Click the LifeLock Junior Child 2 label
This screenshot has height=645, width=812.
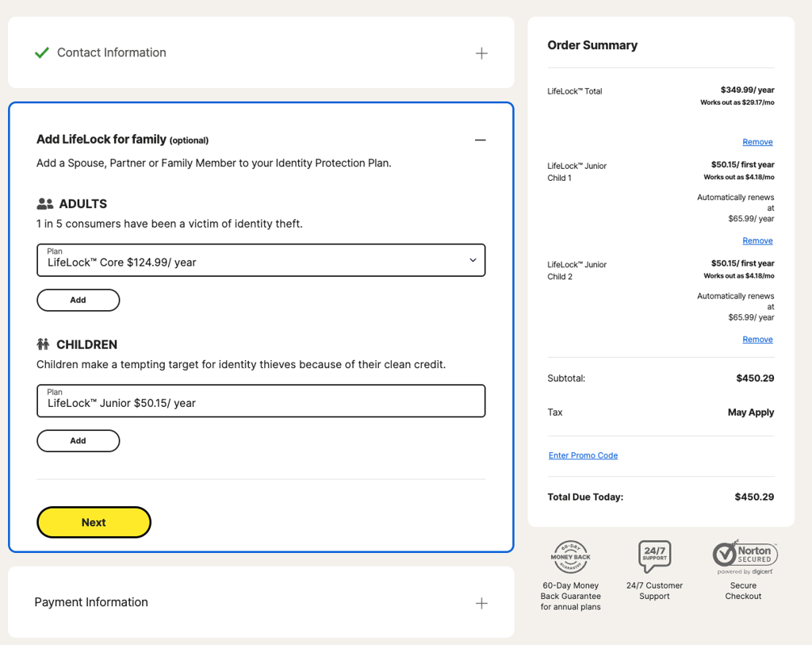[577, 271]
